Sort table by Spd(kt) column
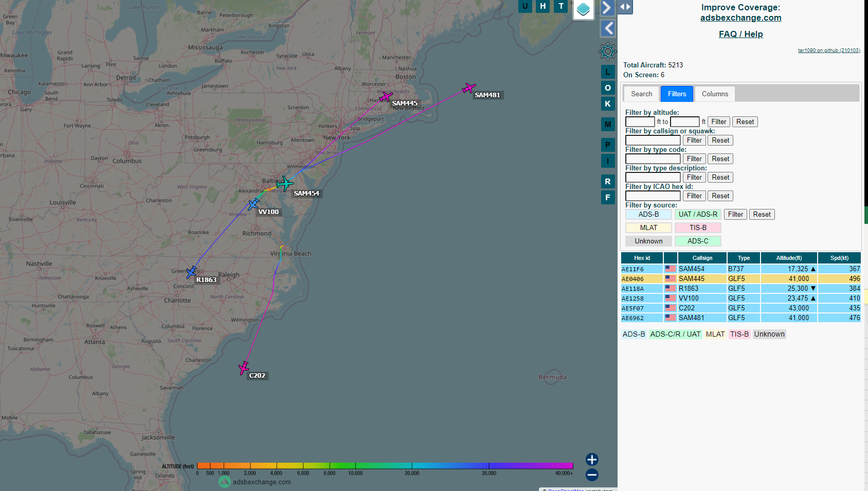Image resolution: width=868 pixels, height=491 pixels. tap(839, 258)
